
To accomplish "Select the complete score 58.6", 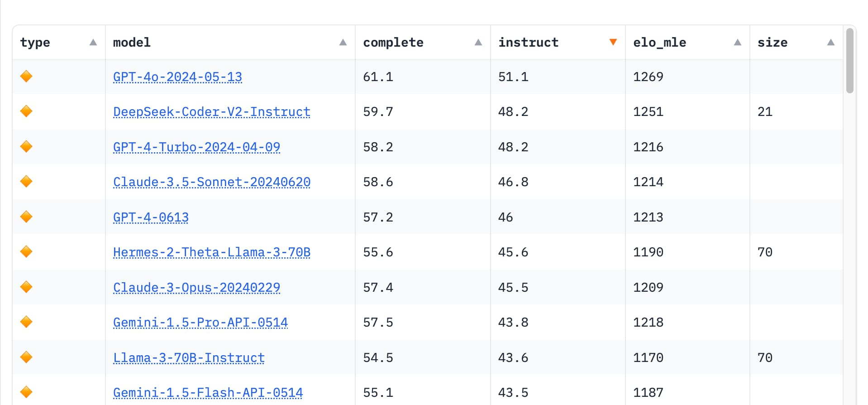I will point(378,182).
